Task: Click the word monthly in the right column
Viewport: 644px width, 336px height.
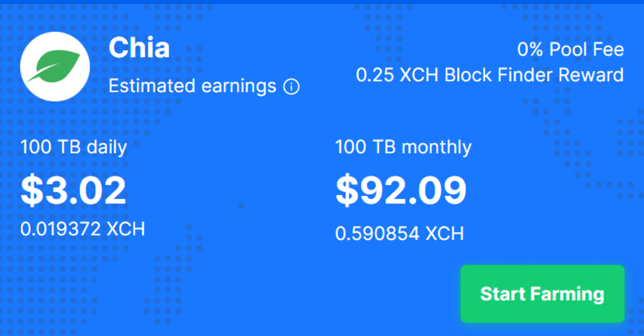Action: click(x=437, y=147)
